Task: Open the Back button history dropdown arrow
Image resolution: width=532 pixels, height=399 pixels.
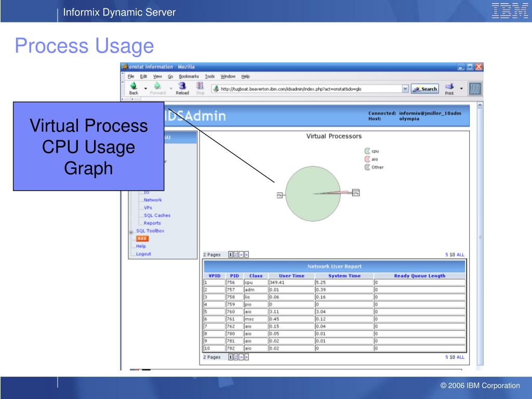Action: point(145,88)
